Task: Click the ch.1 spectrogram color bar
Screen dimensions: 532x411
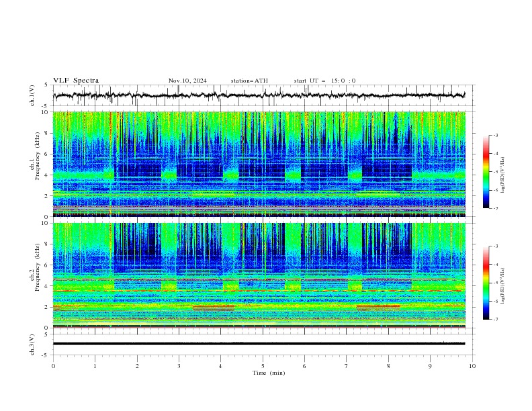Action: click(x=486, y=172)
